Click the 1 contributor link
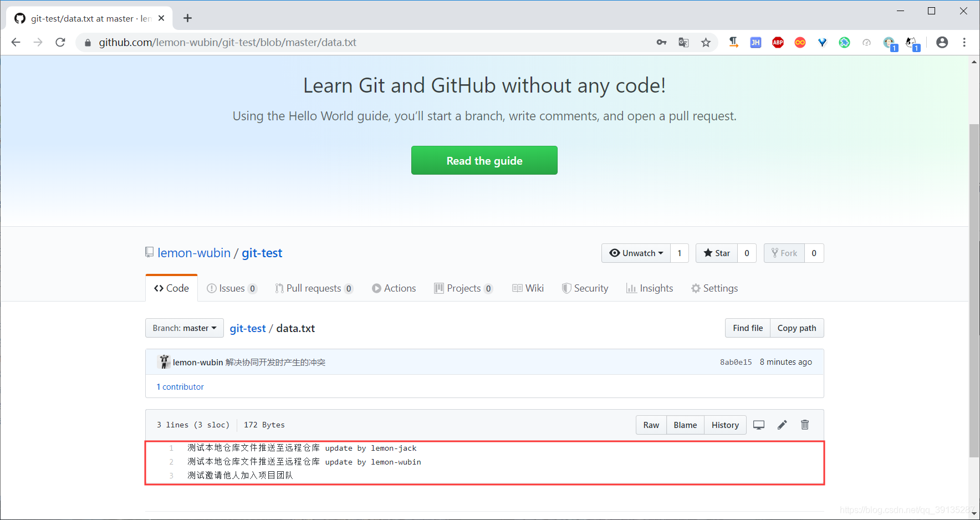This screenshot has height=520, width=980. point(180,386)
